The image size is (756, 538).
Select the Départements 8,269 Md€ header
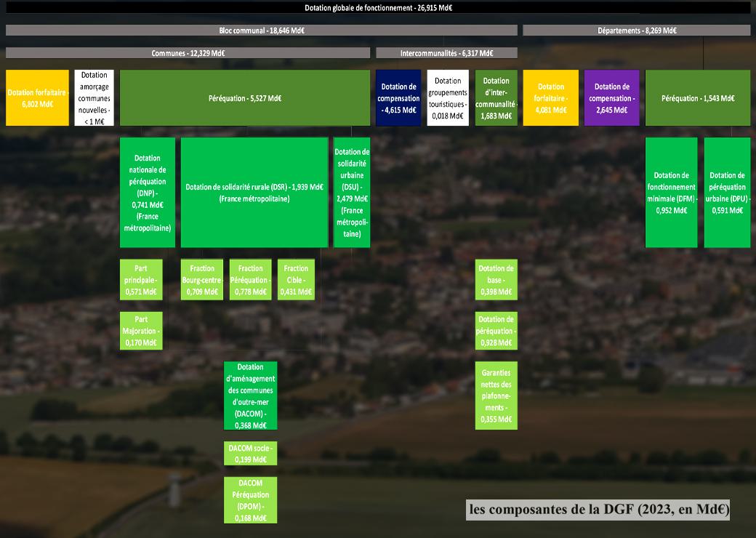(x=637, y=31)
